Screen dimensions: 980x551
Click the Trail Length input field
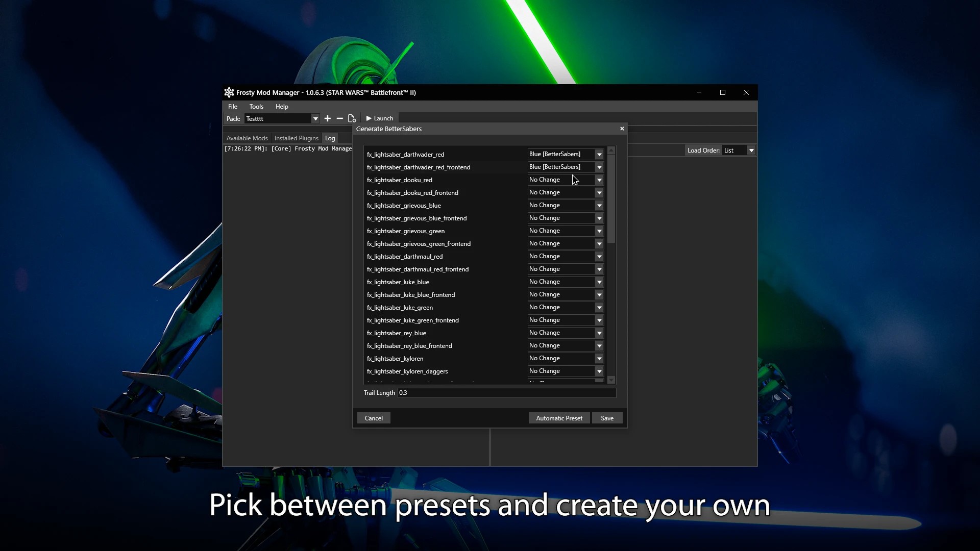point(507,393)
